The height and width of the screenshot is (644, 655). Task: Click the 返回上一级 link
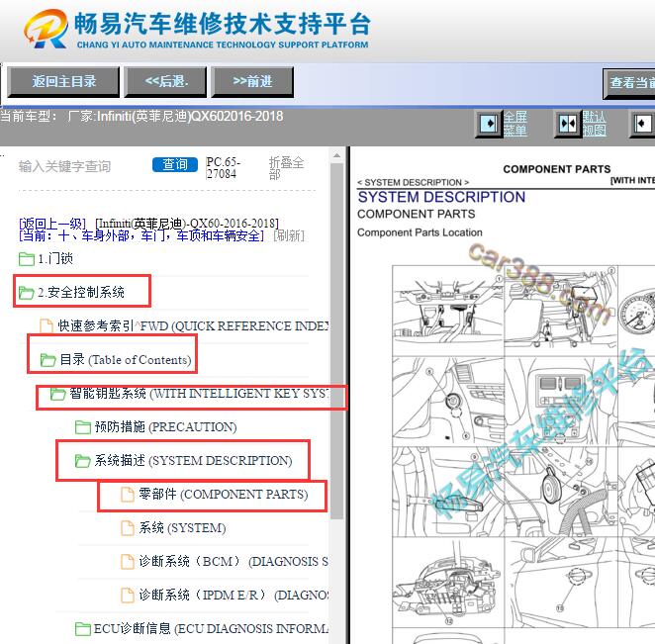[x=52, y=224]
